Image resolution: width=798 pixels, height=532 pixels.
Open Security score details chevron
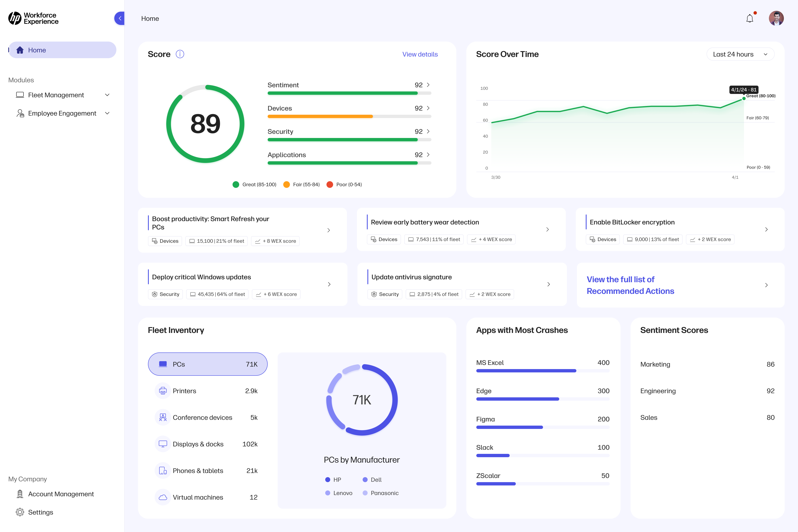(428, 131)
